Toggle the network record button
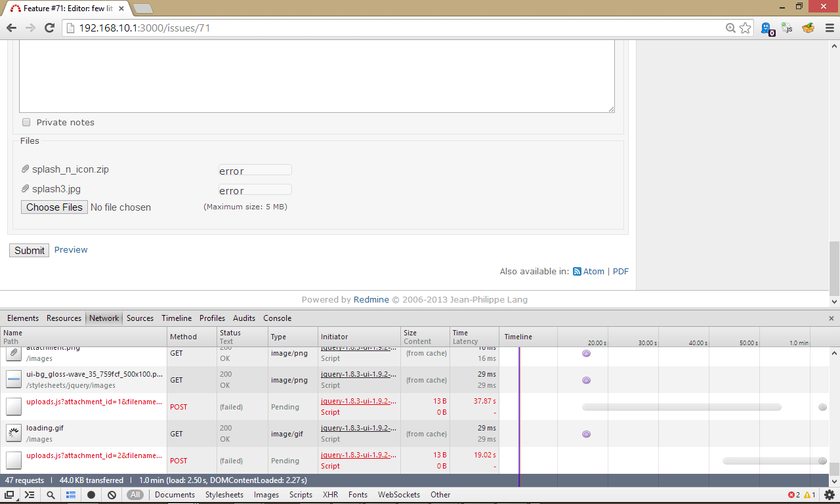Viewport: 840px width, 504px height. pyautogui.click(x=91, y=495)
